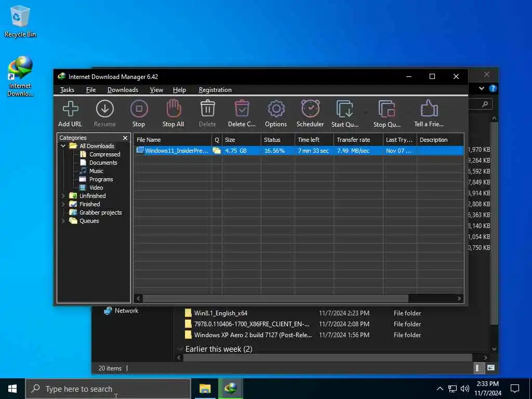Click right arrow of IDM horizontal scrollbar
The width and height of the screenshot is (532, 399).
(459, 299)
